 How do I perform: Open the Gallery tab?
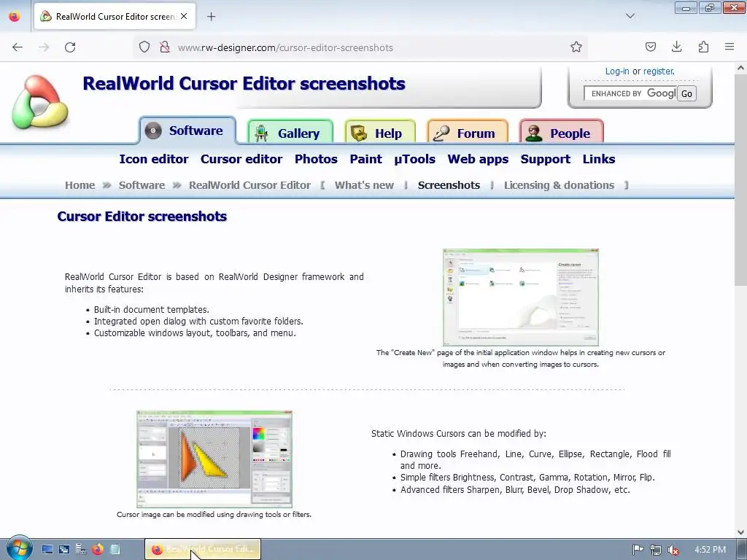[x=290, y=133]
